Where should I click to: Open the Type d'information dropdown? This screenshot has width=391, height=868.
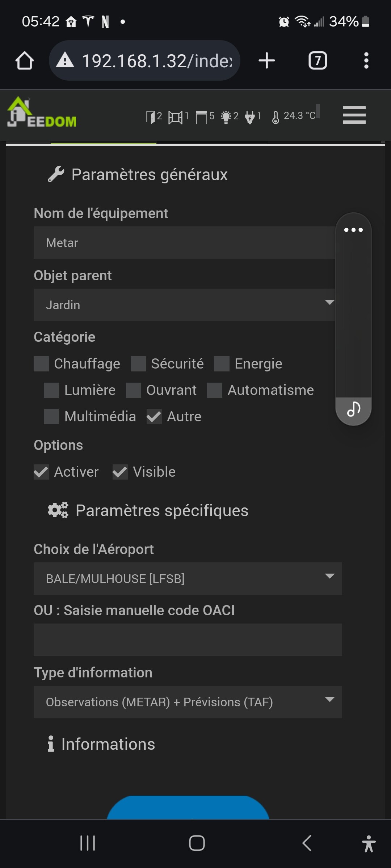pyautogui.click(x=188, y=702)
